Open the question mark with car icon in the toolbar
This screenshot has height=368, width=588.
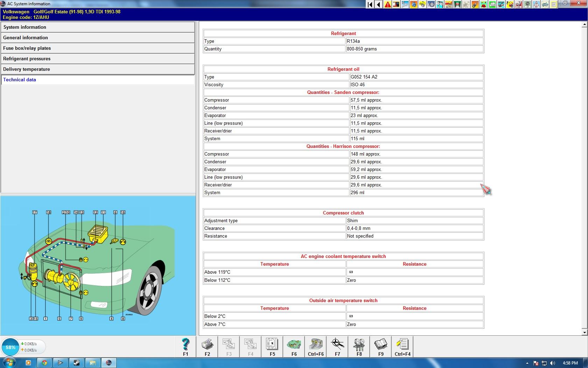coord(509,4)
